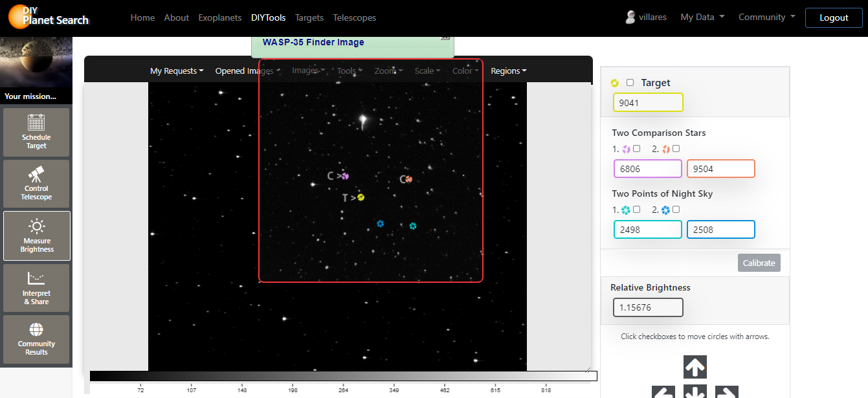Screen dimensions: 868x398
Task: Click the Relative Brightness value field
Action: (x=648, y=307)
